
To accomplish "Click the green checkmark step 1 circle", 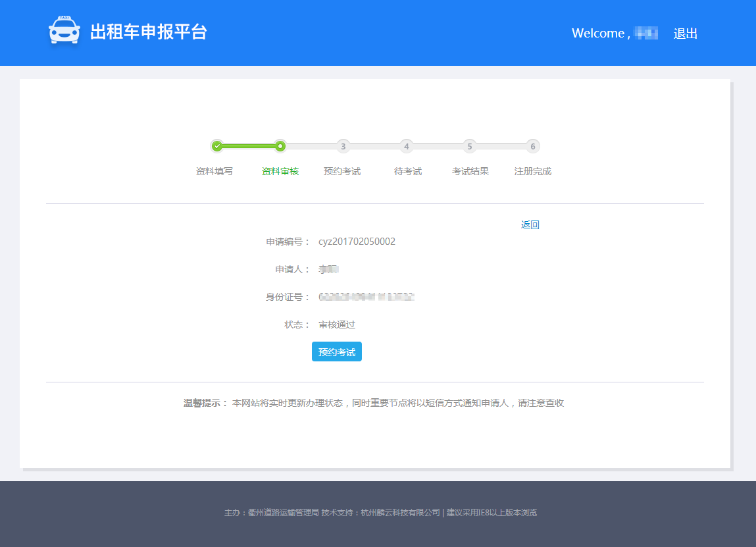I will (x=216, y=146).
